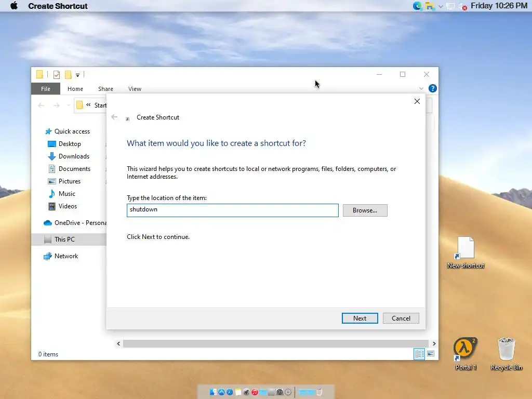Open Notes from the dock
Image resolution: width=532 pixels, height=399 pixels.
point(238,392)
